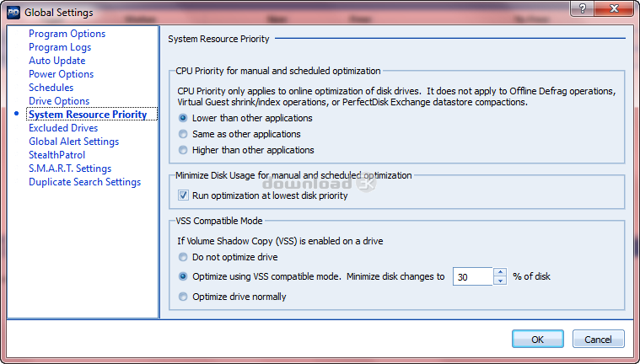Select Lower than other applications priority
Viewport: 640px width, 364px height.
click(x=183, y=119)
